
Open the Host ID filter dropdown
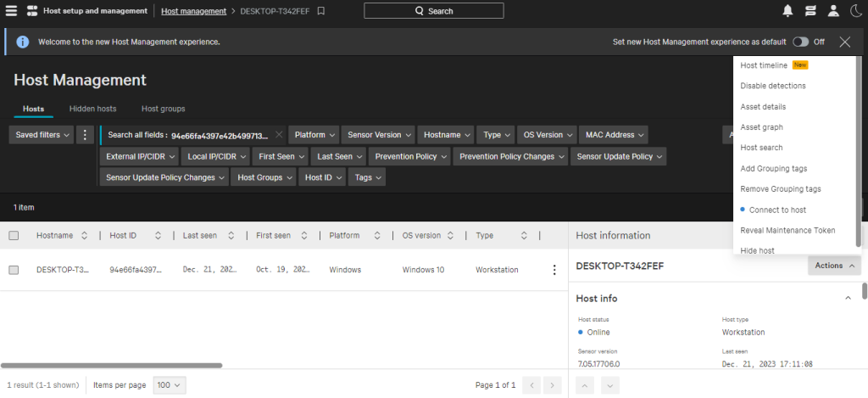322,177
